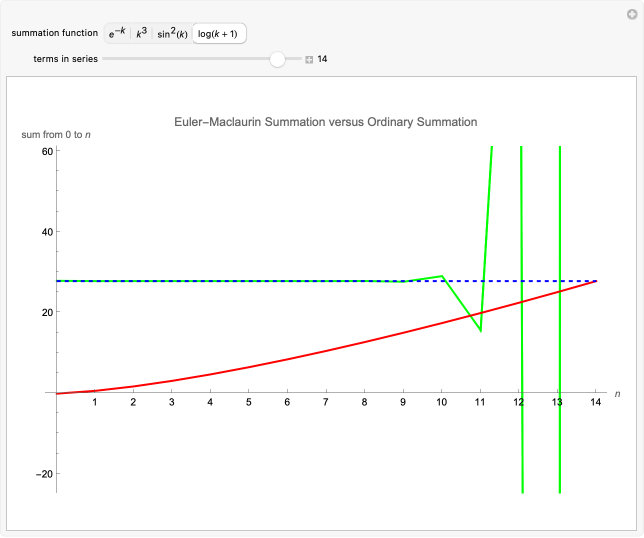Select the log(k+1) summation function

point(219,33)
